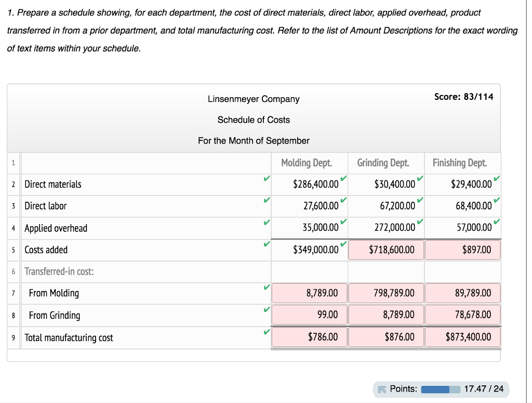Image resolution: width=532 pixels, height=403 pixels.
Task: Click green checkmark beside Direct materials label
Action: pos(267,178)
